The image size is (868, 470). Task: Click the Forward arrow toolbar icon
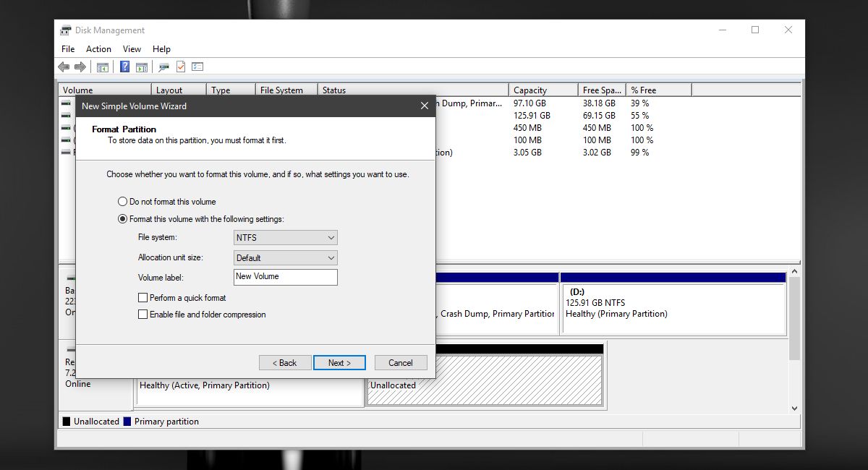80,67
